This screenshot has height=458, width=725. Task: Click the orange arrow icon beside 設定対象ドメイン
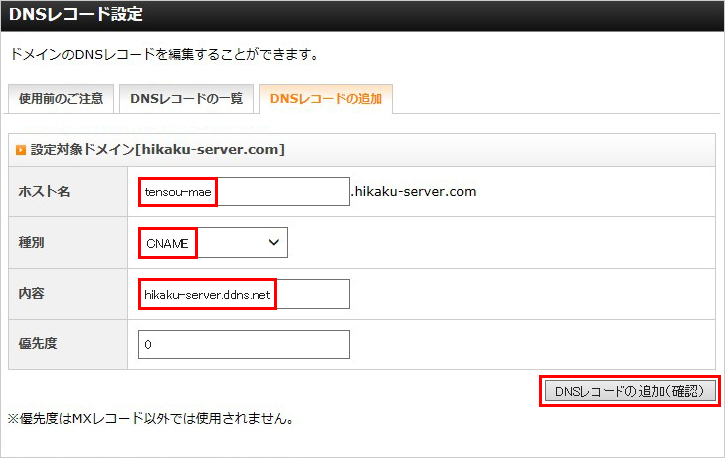(x=20, y=150)
